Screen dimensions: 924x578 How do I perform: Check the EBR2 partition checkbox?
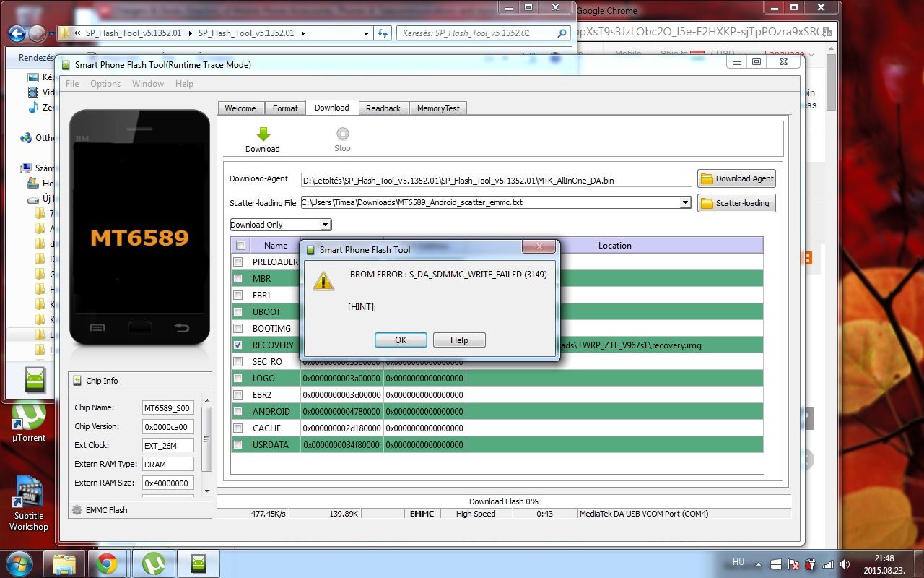pos(237,394)
